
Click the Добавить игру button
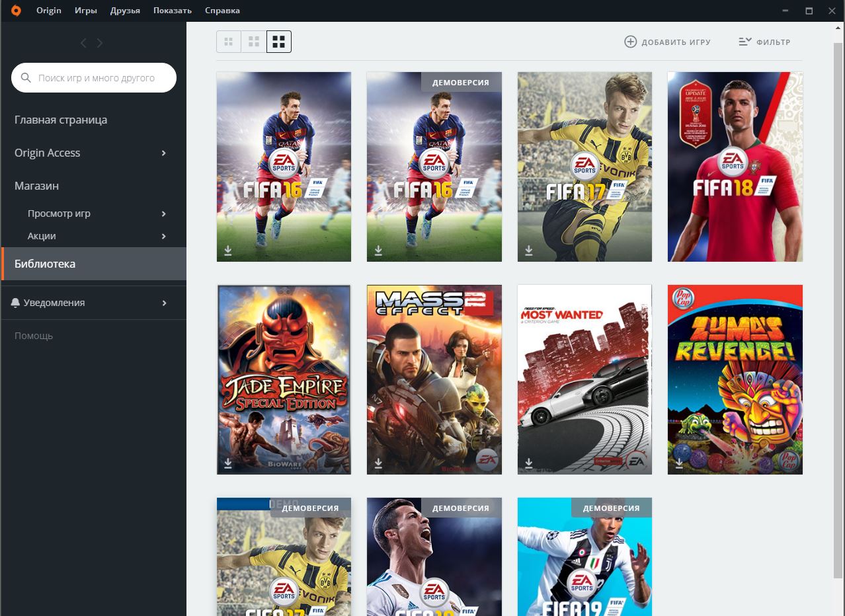coord(668,42)
